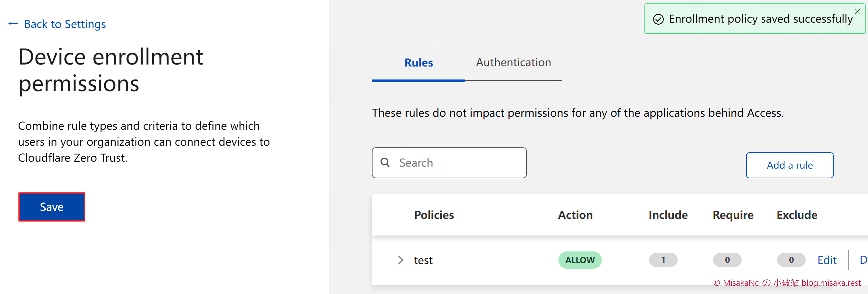
Task: Open the test policy name
Action: (x=423, y=260)
